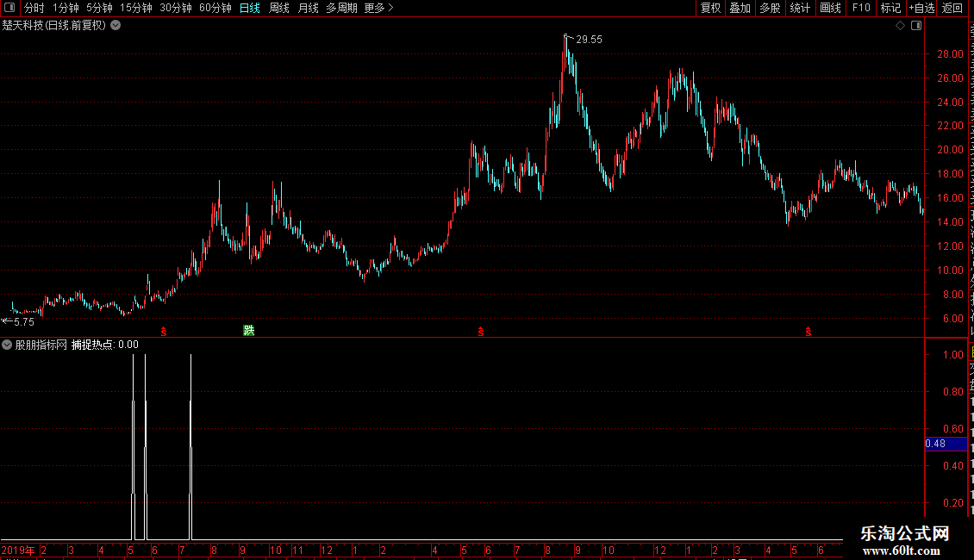This screenshot has height=560, width=974.
Task: Open the F10 company info
Action: [x=861, y=8]
